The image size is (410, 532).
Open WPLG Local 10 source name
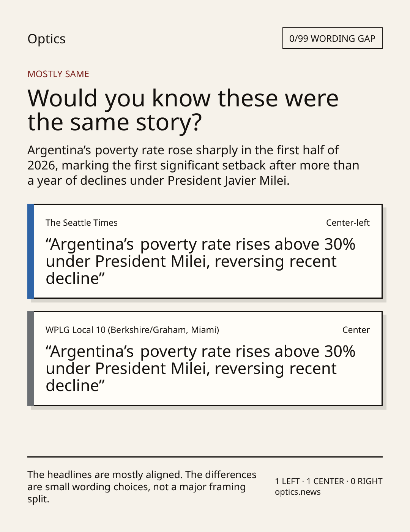click(132, 330)
